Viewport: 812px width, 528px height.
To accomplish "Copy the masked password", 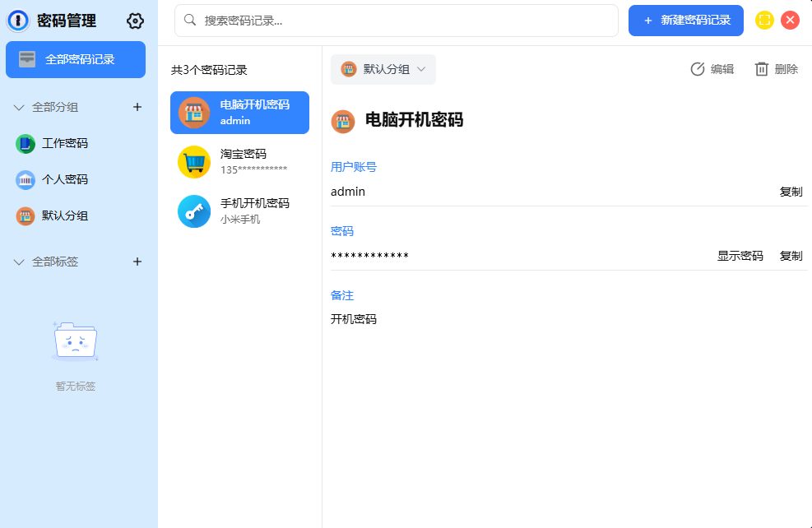I will (x=791, y=256).
